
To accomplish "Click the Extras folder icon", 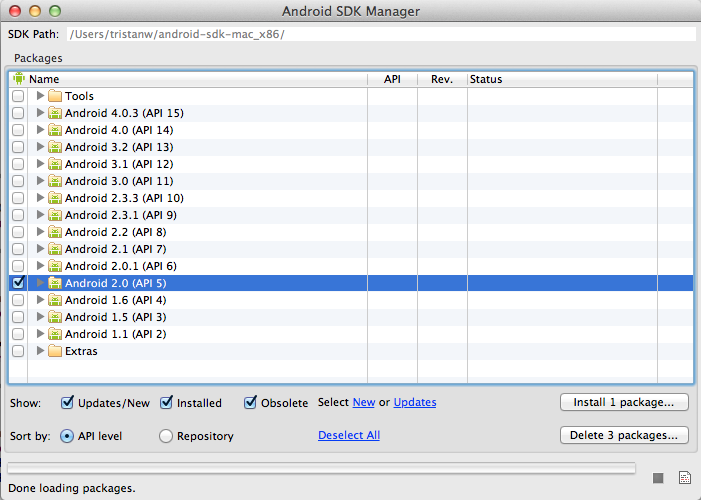I will tap(55, 351).
